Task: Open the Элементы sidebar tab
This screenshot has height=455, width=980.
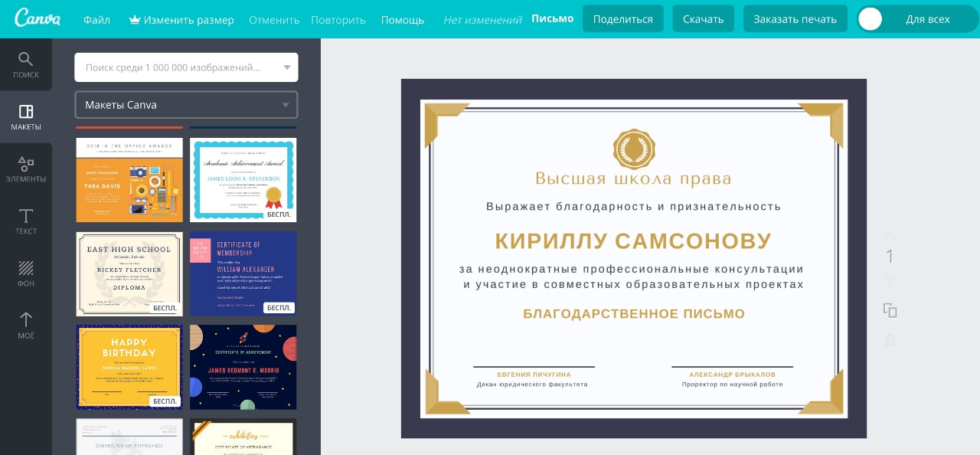Action: (26, 169)
